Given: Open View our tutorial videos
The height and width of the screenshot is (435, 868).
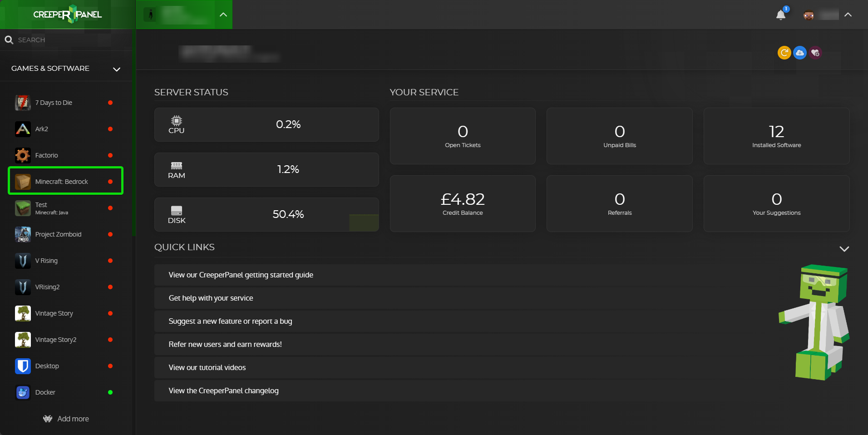Looking at the screenshot, I should (207, 367).
